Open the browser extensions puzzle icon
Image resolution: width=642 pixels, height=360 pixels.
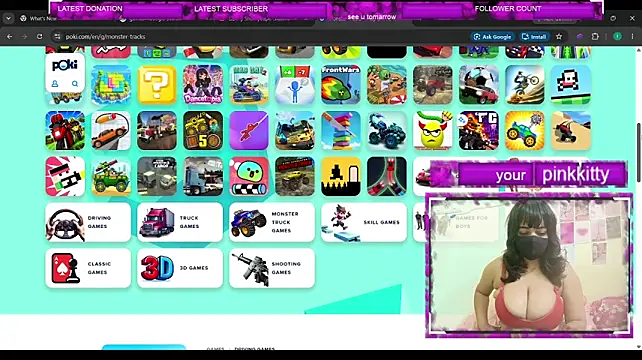[x=595, y=36]
